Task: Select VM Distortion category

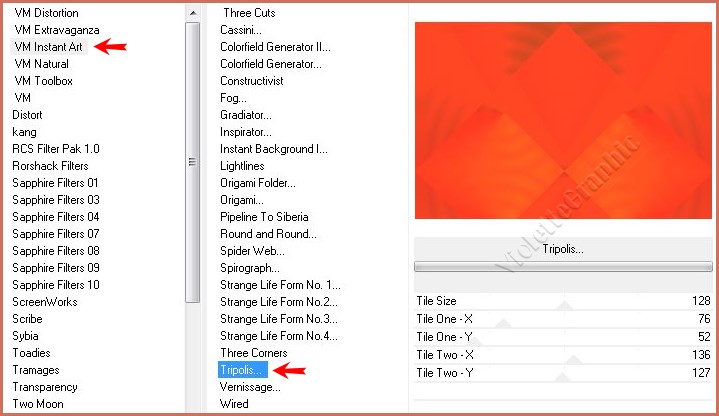Action: tap(46, 13)
